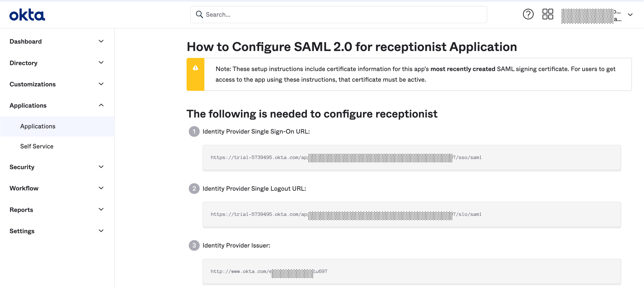Open the user account dropdown arrow
The height and width of the screenshot is (288, 644).
tap(630, 14)
